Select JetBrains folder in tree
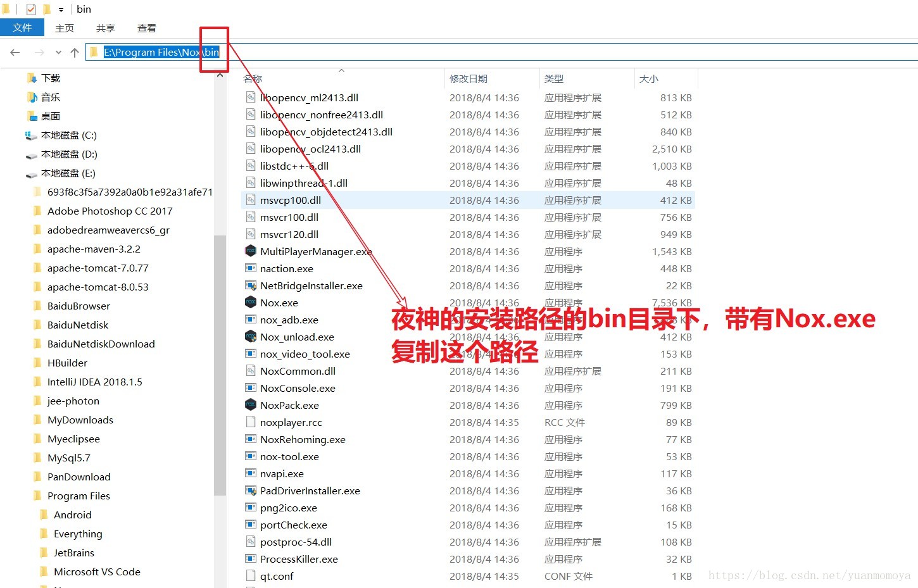The image size is (918, 588). point(73,553)
